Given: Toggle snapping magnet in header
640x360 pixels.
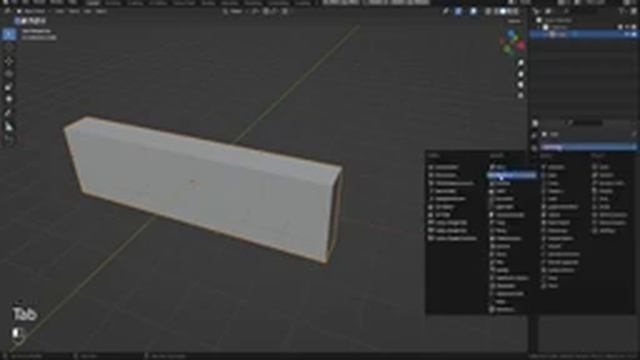Looking at the screenshot, I should point(266,11).
